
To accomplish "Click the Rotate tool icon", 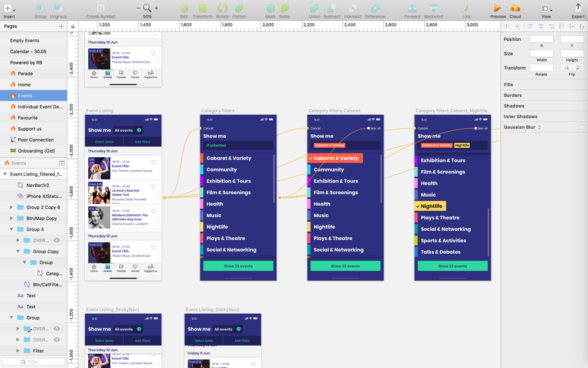I will [x=222, y=8].
